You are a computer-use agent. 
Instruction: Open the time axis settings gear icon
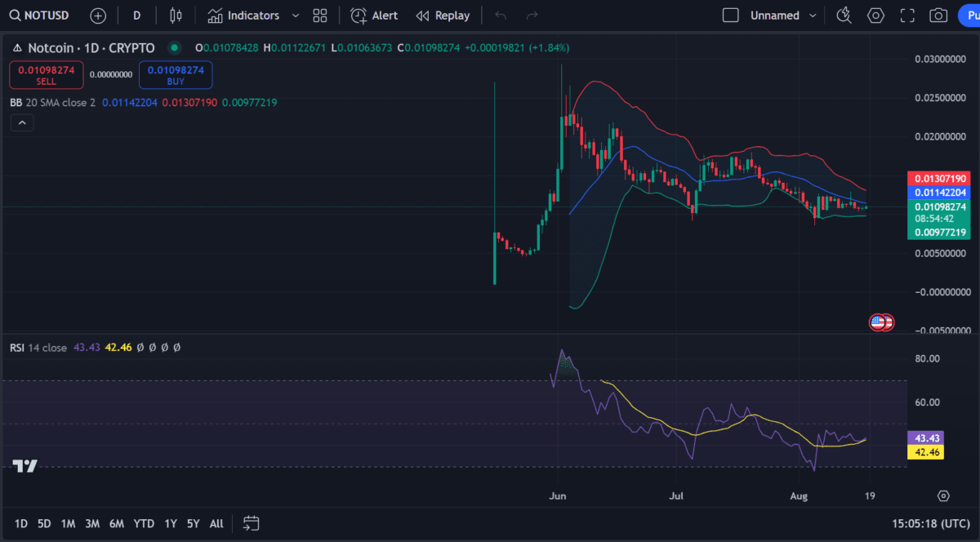[x=943, y=495]
